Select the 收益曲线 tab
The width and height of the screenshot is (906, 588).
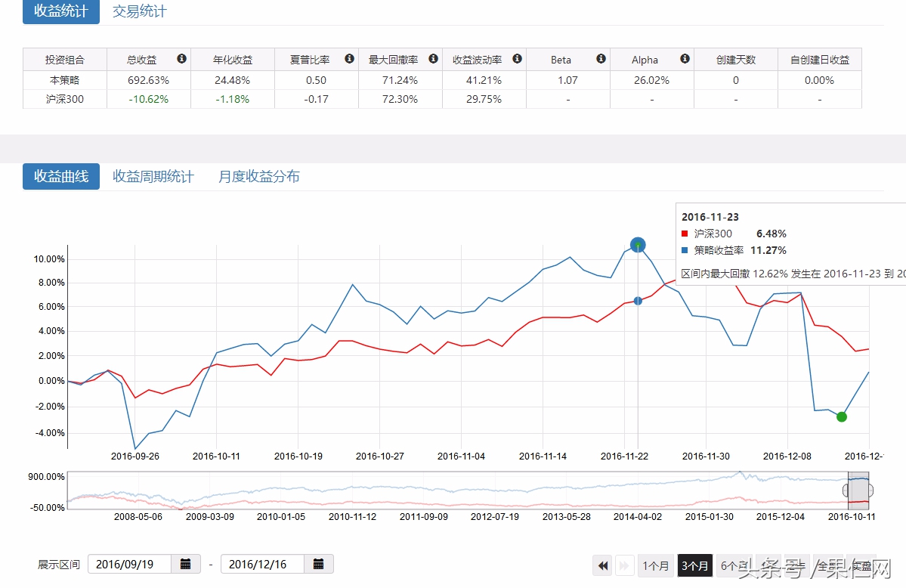click(61, 176)
